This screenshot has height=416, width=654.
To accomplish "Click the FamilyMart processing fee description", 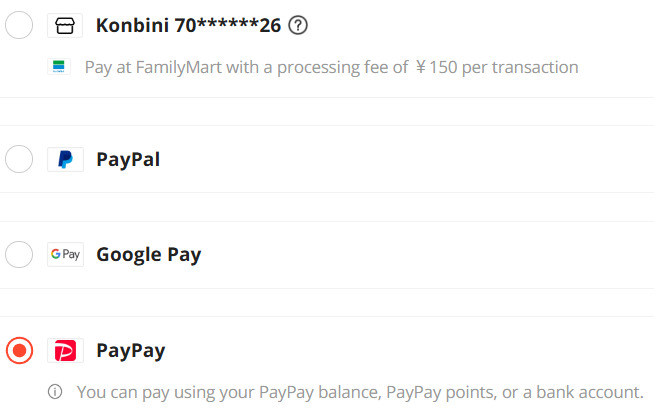I will point(331,68).
